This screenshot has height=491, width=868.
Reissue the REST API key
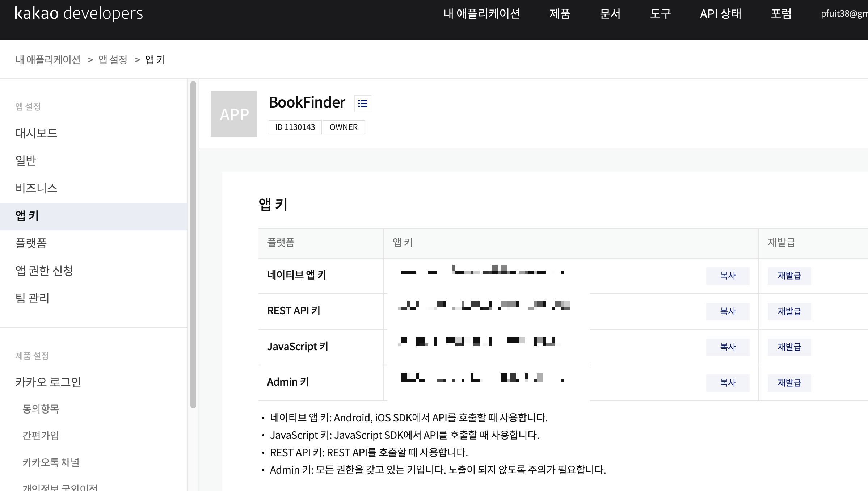pyautogui.click(x=789, y=311)
